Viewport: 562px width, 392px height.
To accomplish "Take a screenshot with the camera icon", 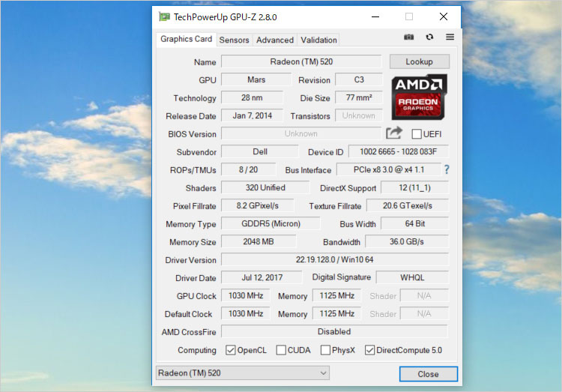I will 408,37.
